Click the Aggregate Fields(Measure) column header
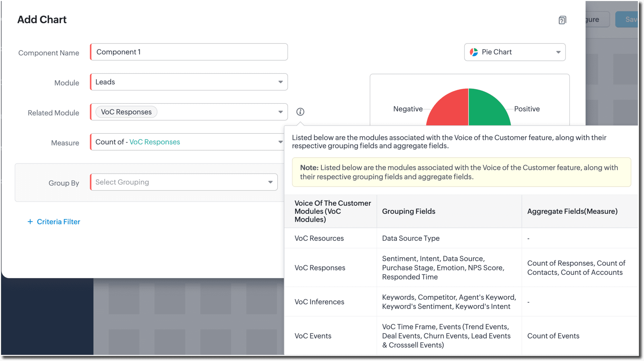The width and height of the screenshot is (644, 361). click(572, 211)
